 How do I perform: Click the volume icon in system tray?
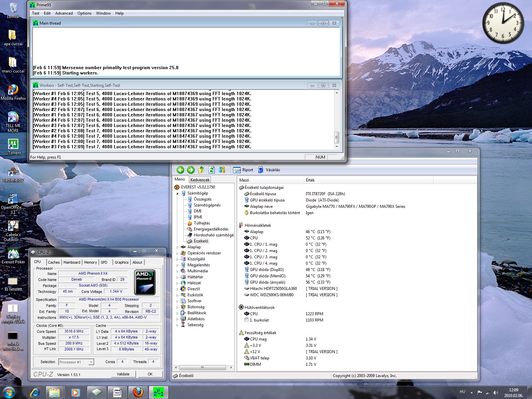tap(495, 393)
